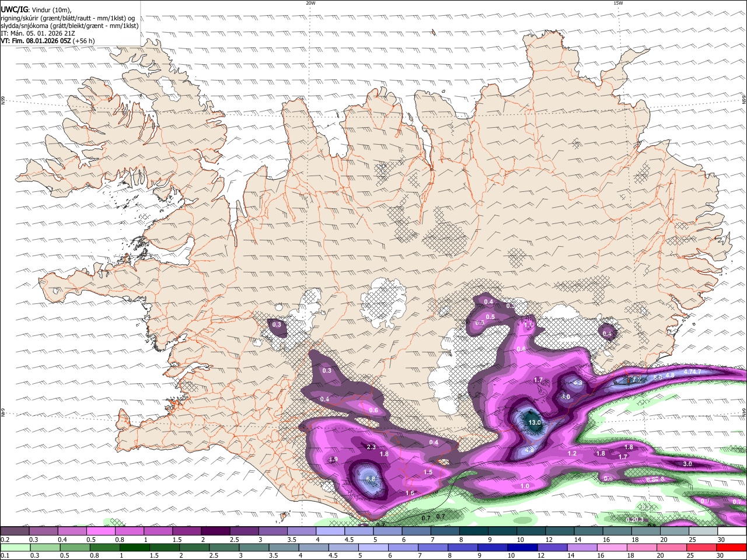Pick the rain-scale deep blue swatch between 10 and 12

(522, 547)
